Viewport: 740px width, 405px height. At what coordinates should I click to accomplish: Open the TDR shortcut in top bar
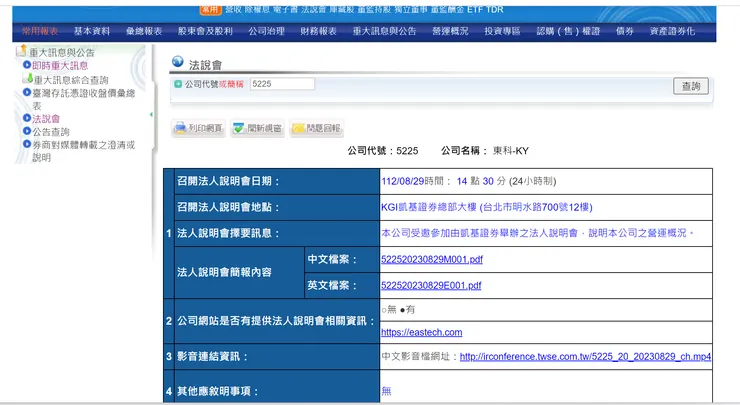[x=495, y=9]
